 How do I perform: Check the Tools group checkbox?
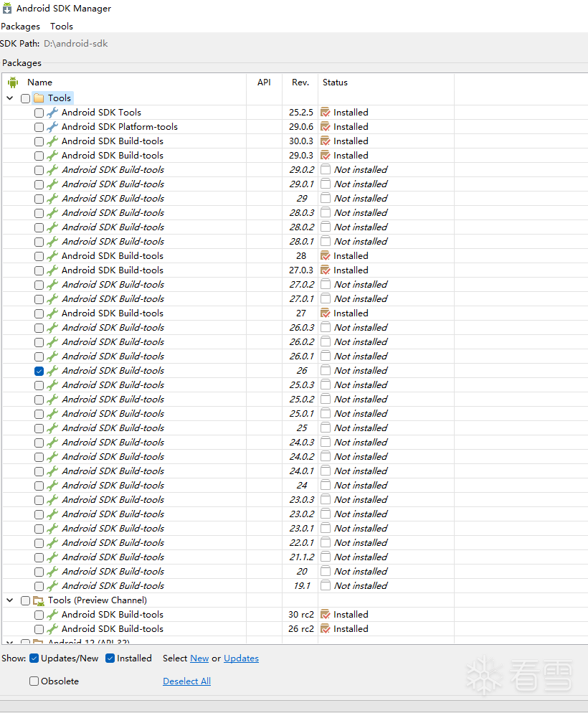pyautogui.click(x=25, y=98)
